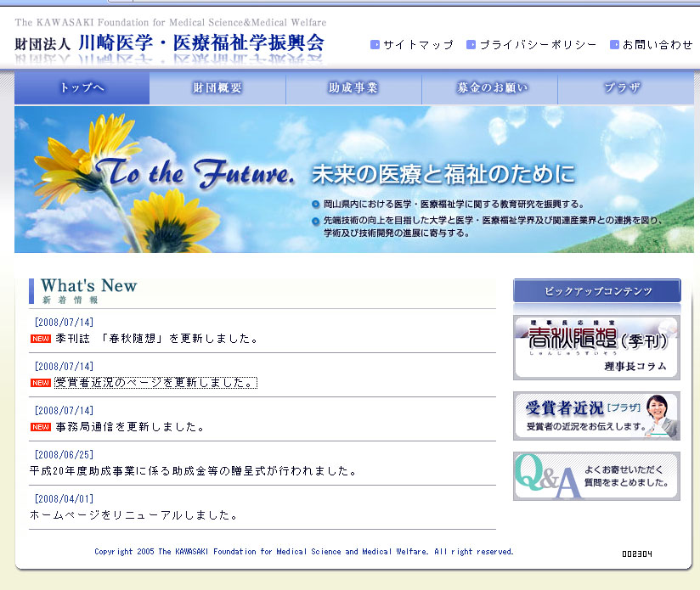
Task: Click NEW badge beside 季刊誌 news item
Action: coord(41,339)
